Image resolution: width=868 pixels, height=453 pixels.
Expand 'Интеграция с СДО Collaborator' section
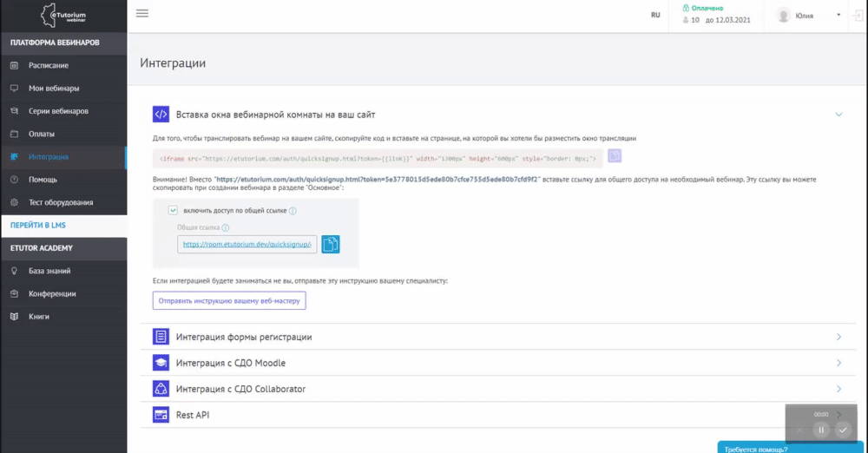coord(240,389)
